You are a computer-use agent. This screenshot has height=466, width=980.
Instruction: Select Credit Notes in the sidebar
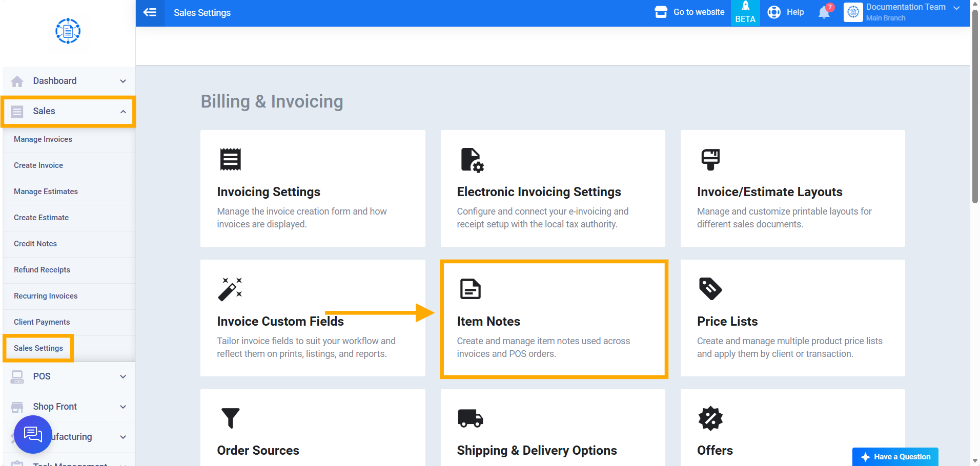point(35,244)
